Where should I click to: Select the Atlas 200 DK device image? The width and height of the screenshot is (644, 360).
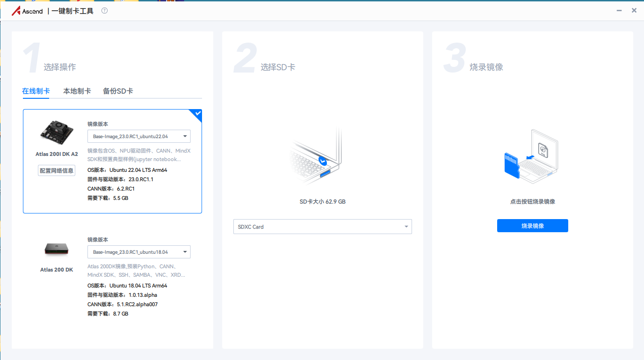tap(57, 249)
